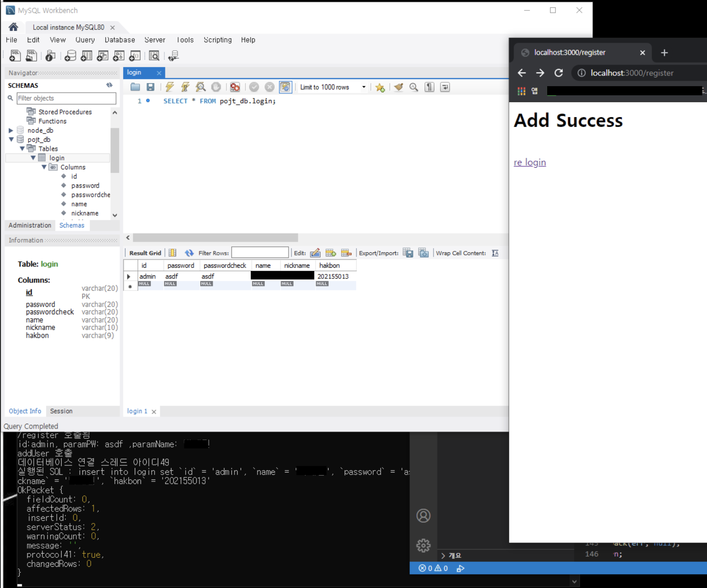Collapse the login table node
Image resolution: width=707 pixels, height=588 pixels.
coord(33,157)
